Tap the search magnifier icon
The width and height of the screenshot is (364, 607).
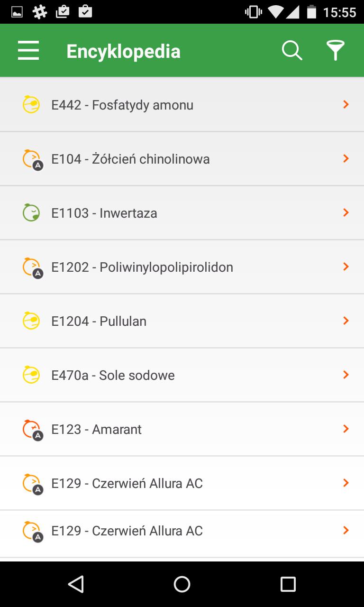(292, 50)
